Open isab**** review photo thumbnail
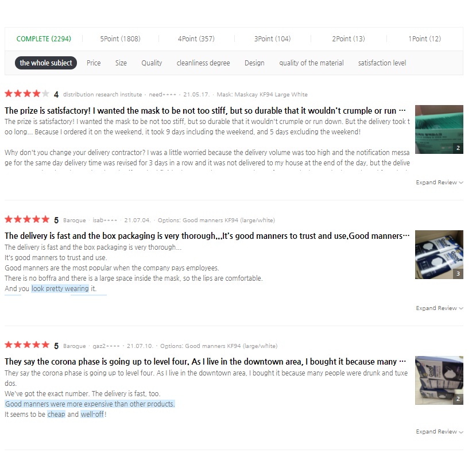Screen dimensions: 476x476 point(439,255)
